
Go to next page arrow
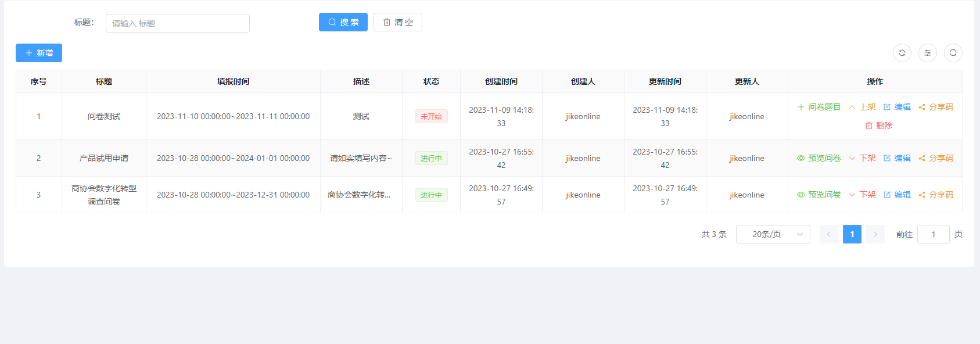875,234
